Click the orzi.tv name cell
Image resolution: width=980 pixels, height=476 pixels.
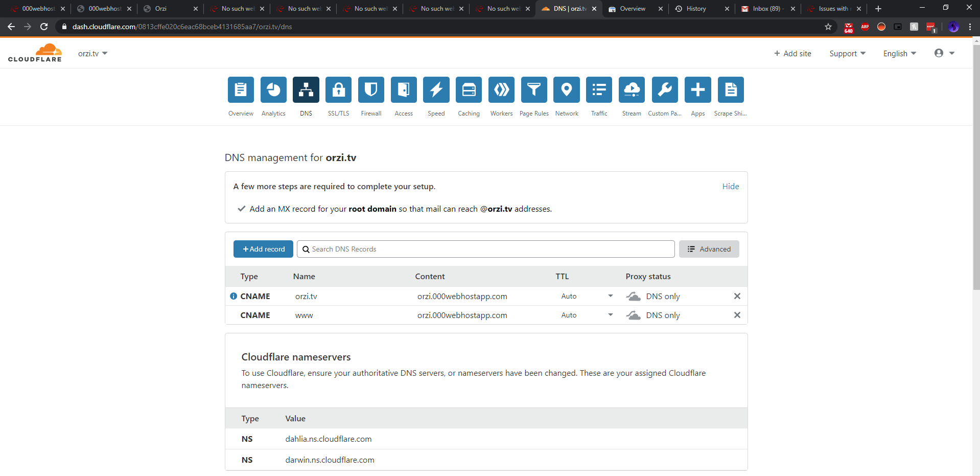point(306,297)
